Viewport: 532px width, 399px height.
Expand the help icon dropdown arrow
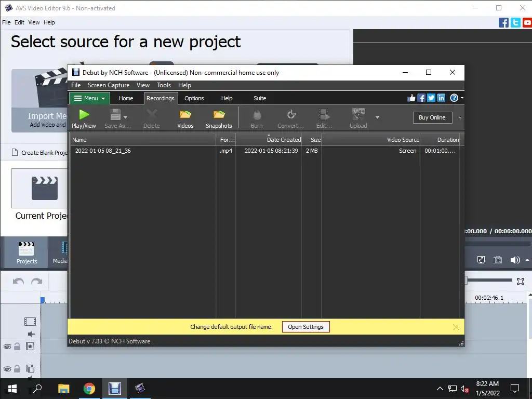[x=462, y=98]
